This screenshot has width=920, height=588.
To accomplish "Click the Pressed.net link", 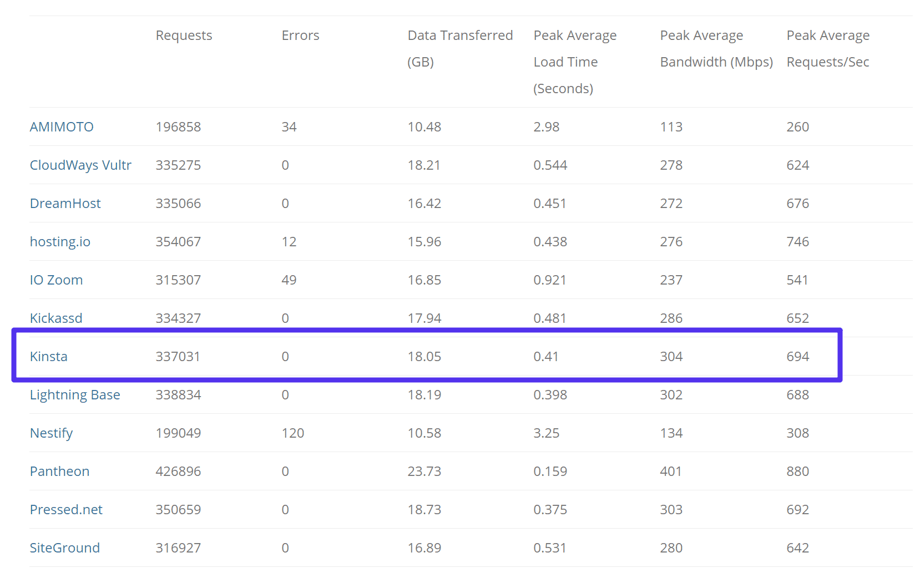I will pos(66,510).
